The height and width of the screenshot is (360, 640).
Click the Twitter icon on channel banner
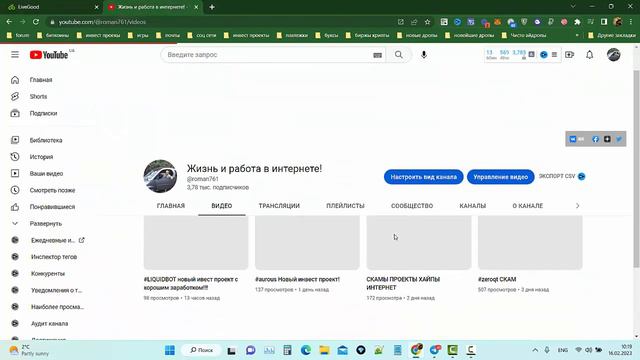pyautogui.click(x=619, y=139)
